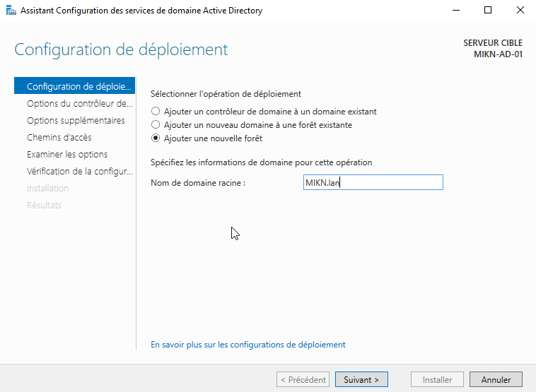
Task: Click the Active Directory wizard title bar icon
Action: (x=10, y=10)
